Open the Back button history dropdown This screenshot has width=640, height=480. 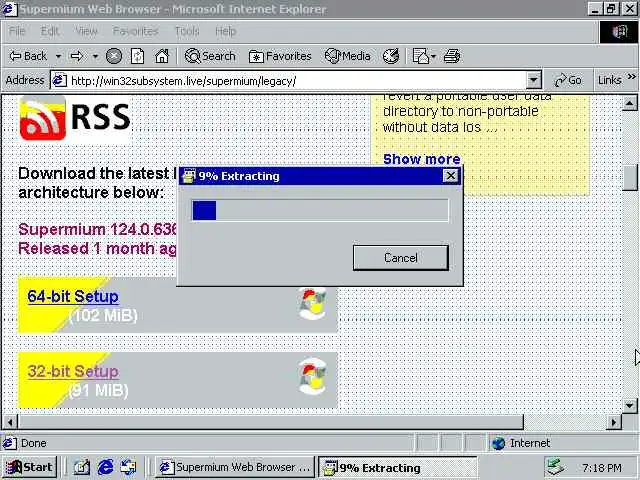click(58, 56)
